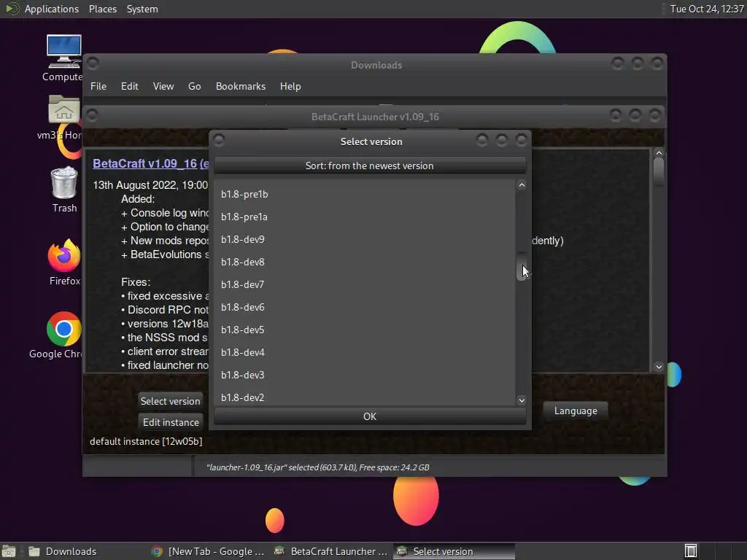The width and height of the screenshot is (747, 560).
Task: Click the launcher-1.09_16.jar selected status text
Action: pyautogui.click(x=318, y=467)
